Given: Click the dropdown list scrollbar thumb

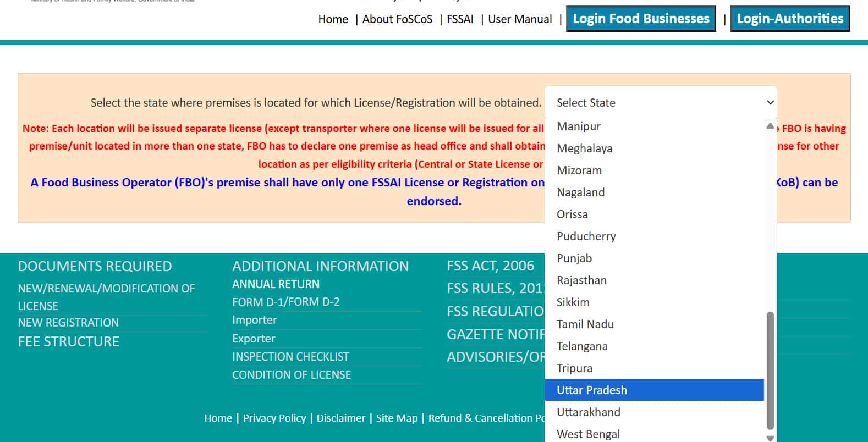Looking at the screenshot, I should (770, 370).
